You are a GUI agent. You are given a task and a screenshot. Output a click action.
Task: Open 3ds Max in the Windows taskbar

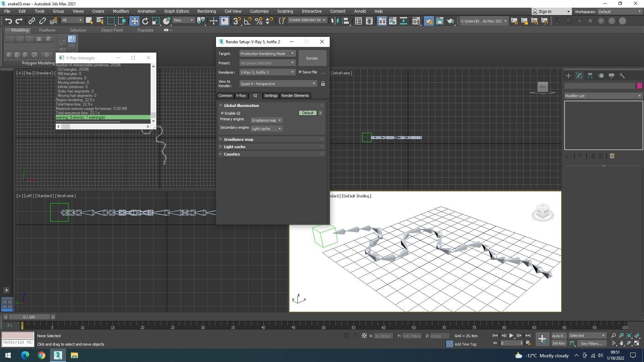click(58, 355)
